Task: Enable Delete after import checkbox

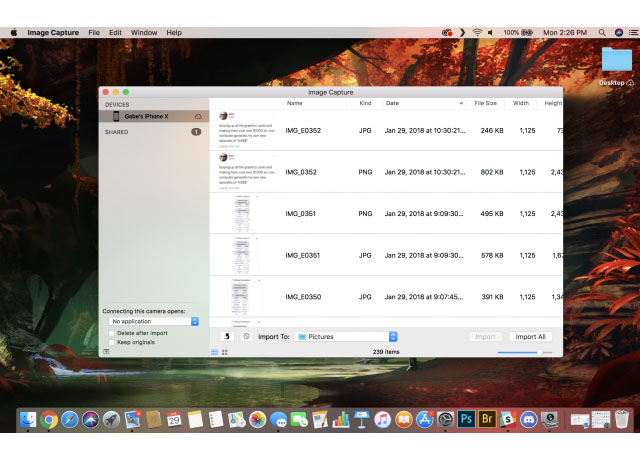Action: click(x=111, y=332)
